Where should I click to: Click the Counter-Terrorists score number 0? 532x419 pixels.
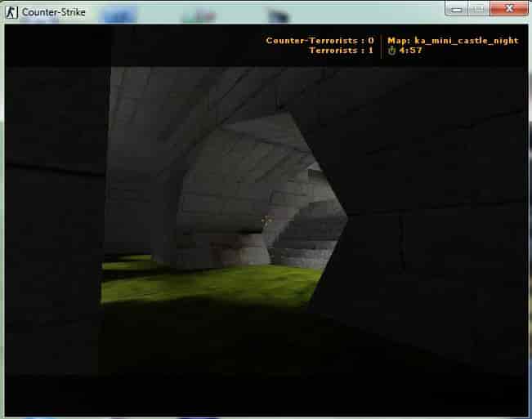tap(371, 41)
